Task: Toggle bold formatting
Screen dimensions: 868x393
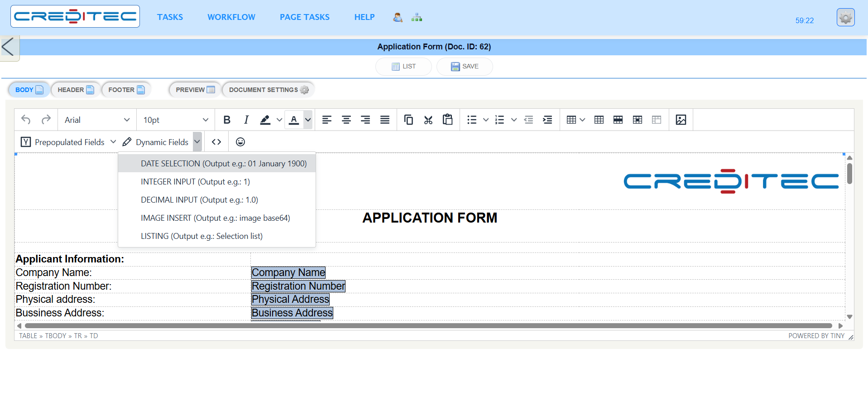Action: pyautogui.click(x=227, y=120)
